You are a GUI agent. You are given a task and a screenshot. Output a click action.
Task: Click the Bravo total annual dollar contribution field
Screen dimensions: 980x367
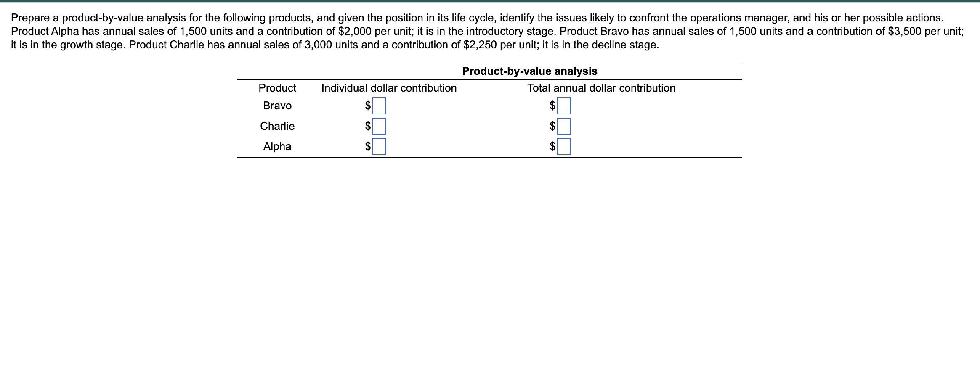[x=564, y=106]
